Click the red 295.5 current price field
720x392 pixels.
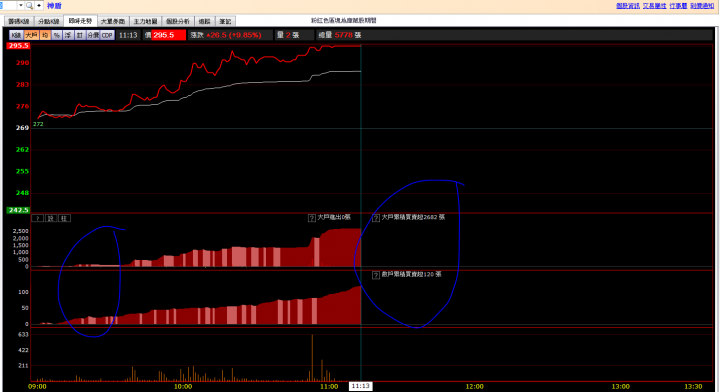coord(169,35)
